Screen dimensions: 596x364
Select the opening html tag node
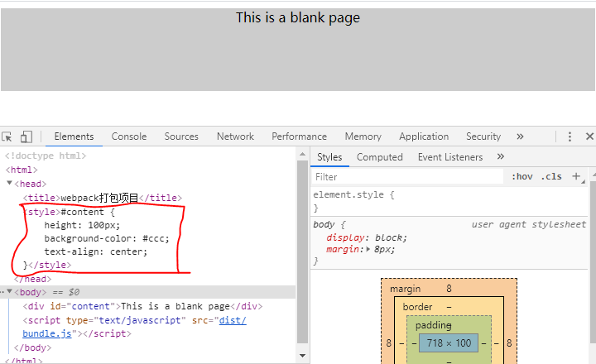click(x=22, y=170)
